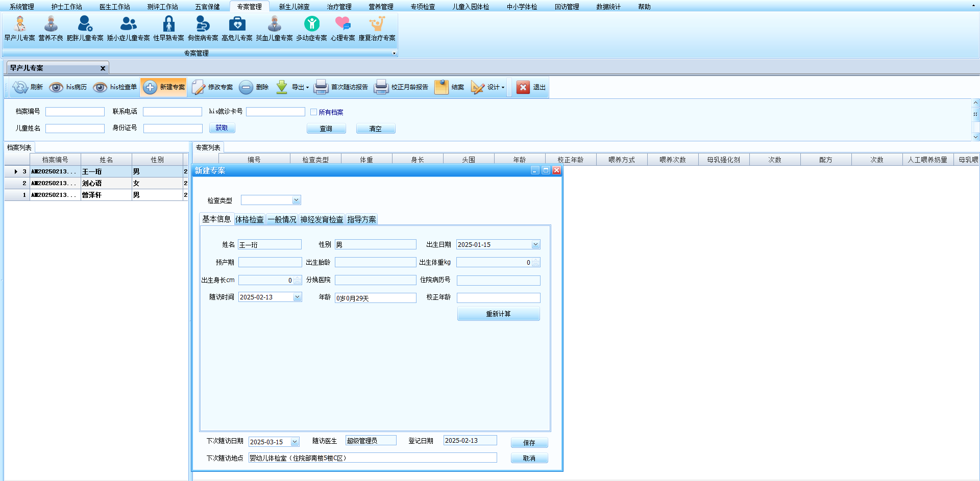Adjust the 出生体重kg spinner

coord(535,263)
